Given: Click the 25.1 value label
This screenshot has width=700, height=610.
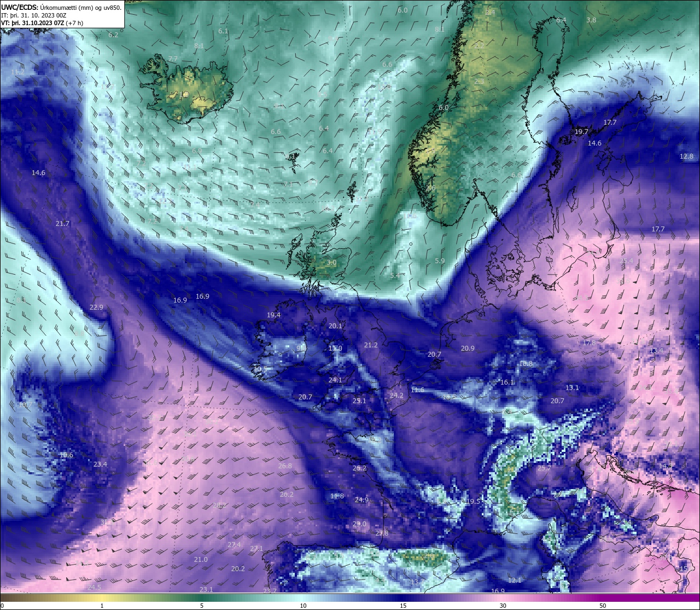Looking at the screenshot, I should (359, 401).
